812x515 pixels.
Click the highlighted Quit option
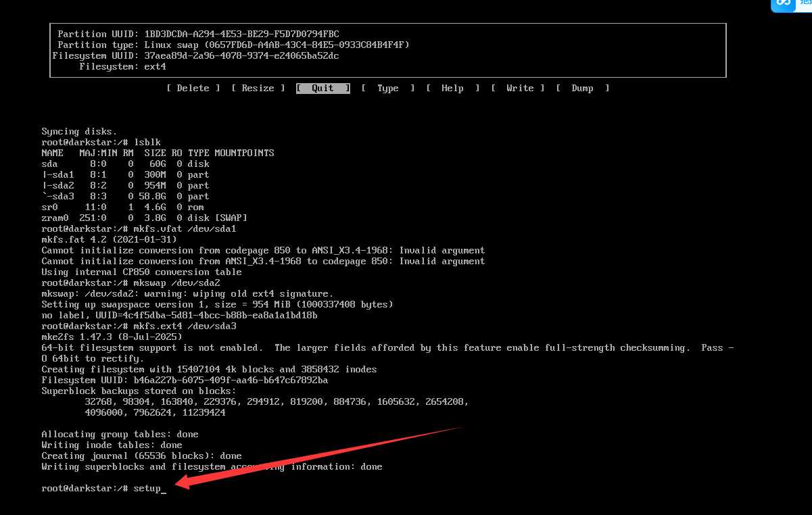point(323,88)
